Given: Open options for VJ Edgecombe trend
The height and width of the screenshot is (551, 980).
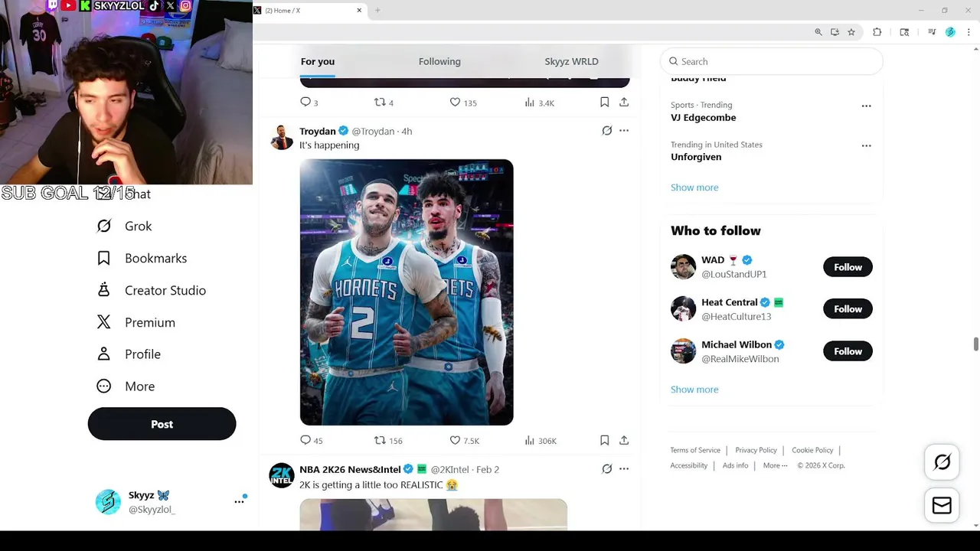Looking at the screenshot, I should pos(866,106).
